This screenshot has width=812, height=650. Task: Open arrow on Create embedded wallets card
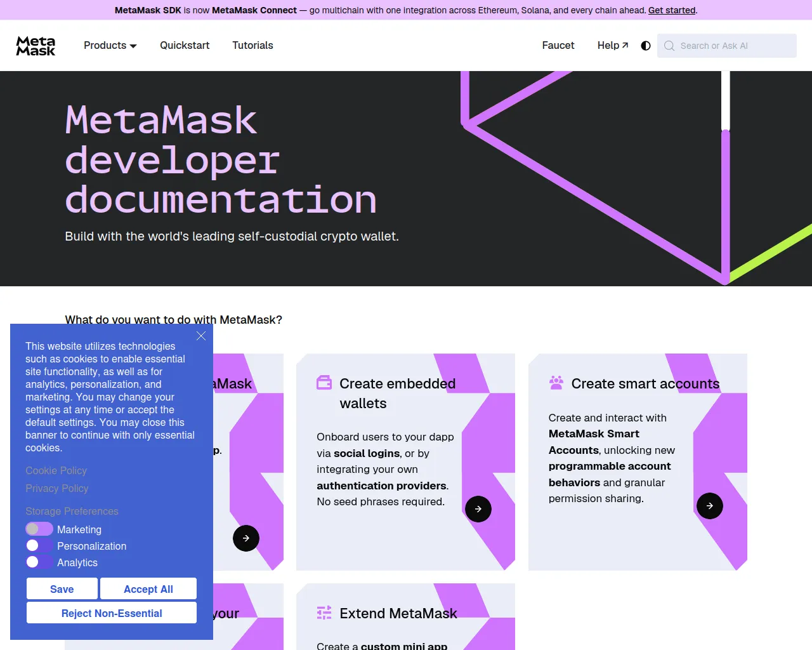click(x=478, y=509)
